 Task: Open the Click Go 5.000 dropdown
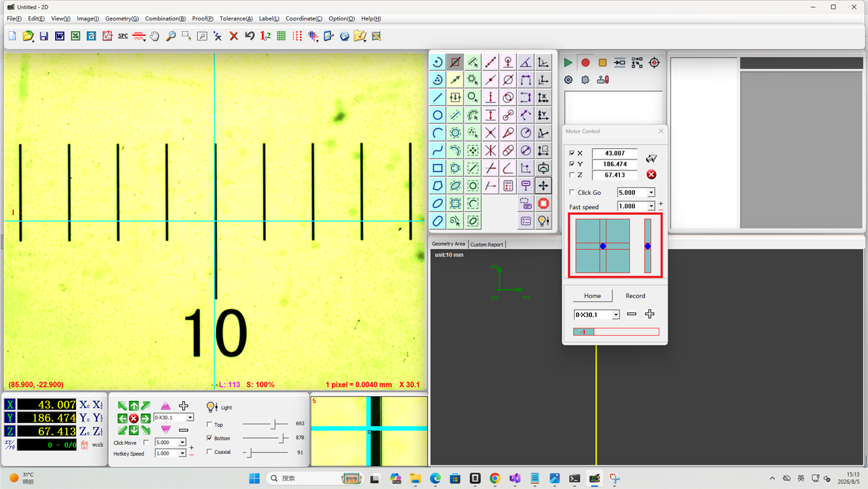[x=651, y=193]
